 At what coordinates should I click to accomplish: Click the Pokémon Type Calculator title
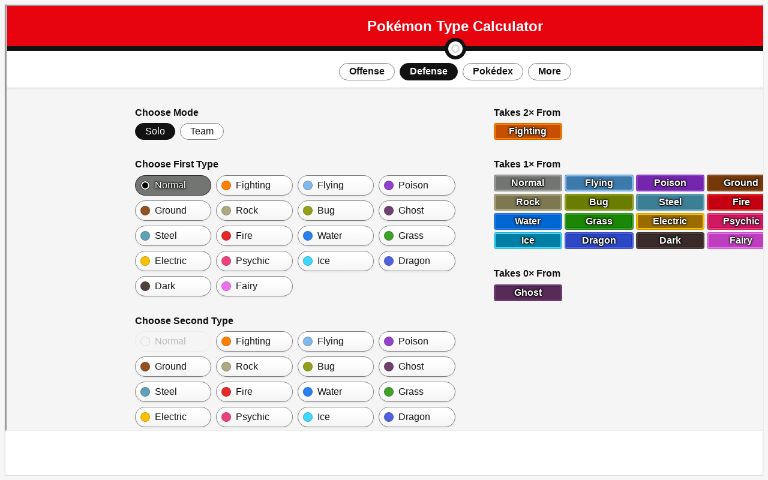[455, 27]
